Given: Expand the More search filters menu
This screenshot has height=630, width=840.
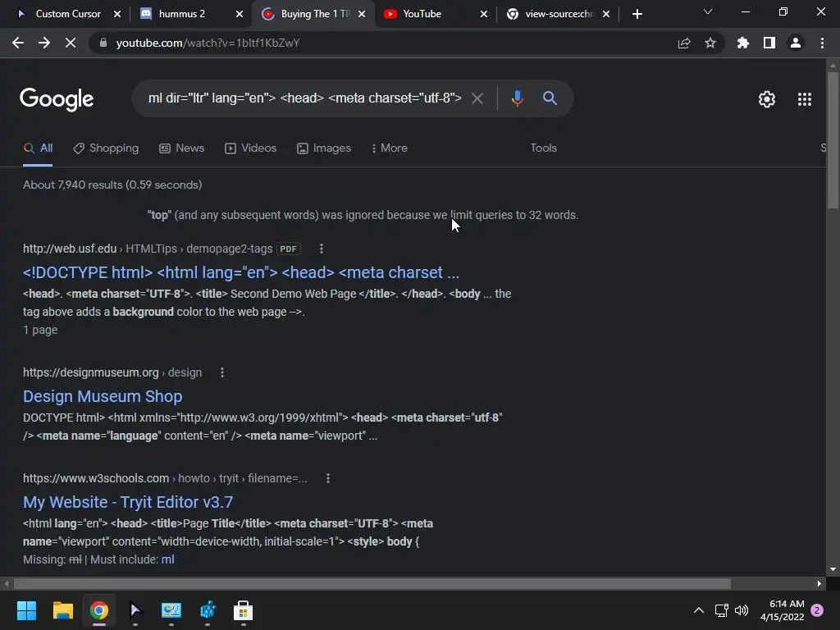Looking at the screenshot, I should click(x=390, y=148).
